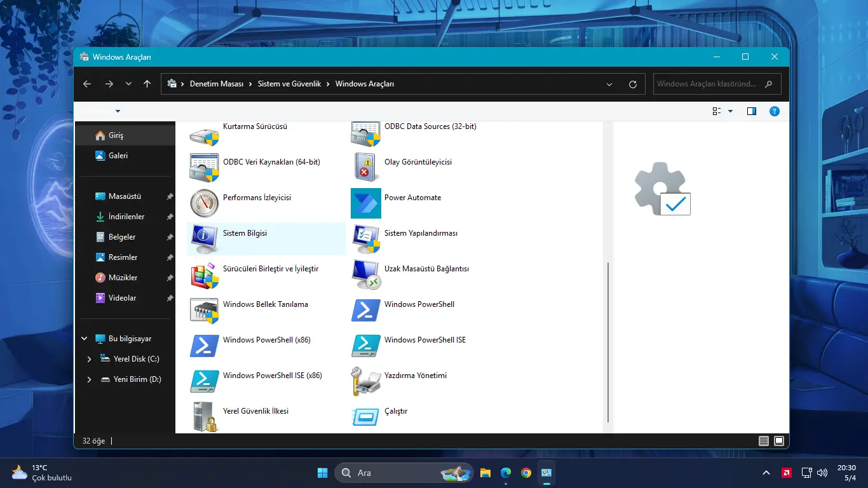
Task: Open the view options dropdown arrow
Action: [x=730, y=111]
